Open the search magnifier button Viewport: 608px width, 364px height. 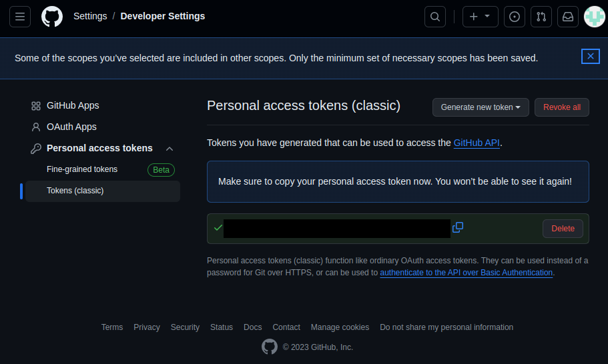coord(435,17)
